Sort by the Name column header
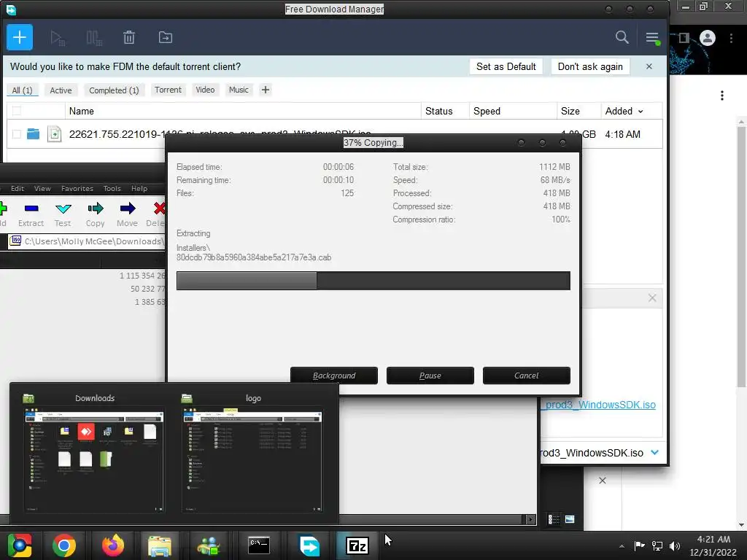747x560 pixels. (x=243, y=111)
